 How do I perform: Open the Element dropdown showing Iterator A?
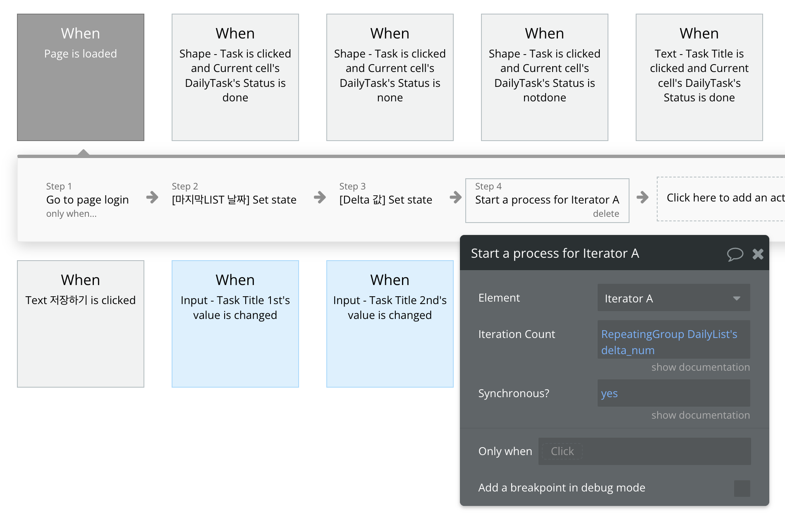[673, 298]
